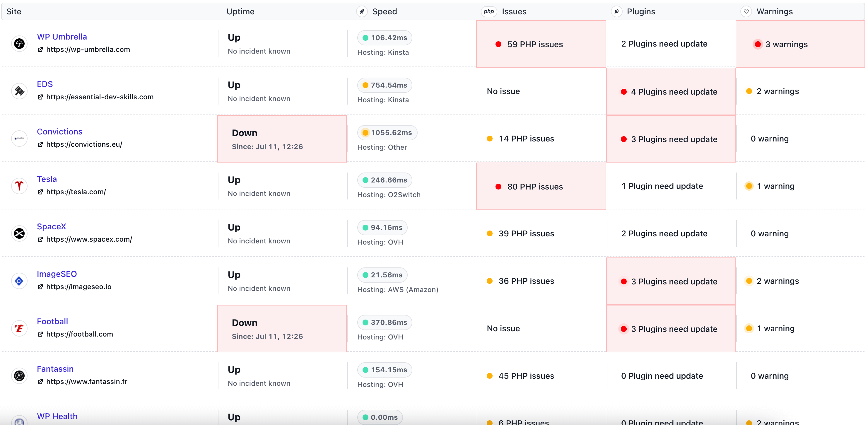Viewport: 868px width, 425px height.
Task: Click external link icon next to imageseo.io
Action: tap(40, 287)
